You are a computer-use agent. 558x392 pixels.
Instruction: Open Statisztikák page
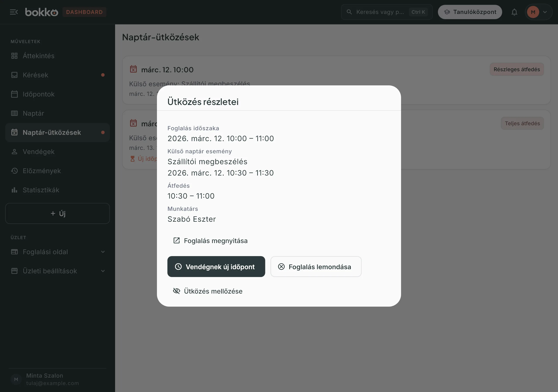[x=57, y=190]
